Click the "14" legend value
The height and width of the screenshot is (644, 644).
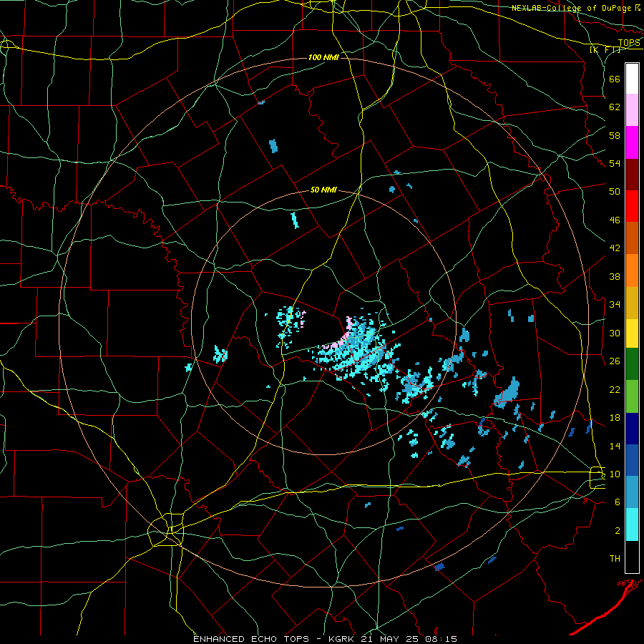point(615,446)
